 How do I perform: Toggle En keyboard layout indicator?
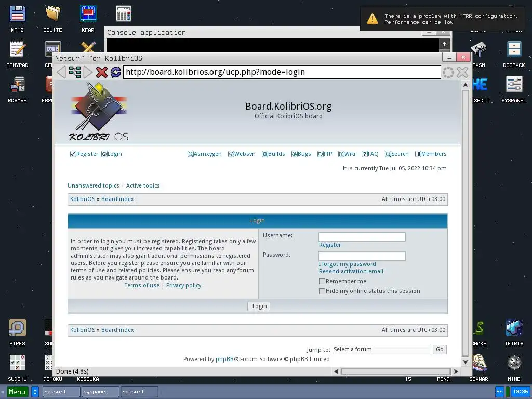click(499, 392)
